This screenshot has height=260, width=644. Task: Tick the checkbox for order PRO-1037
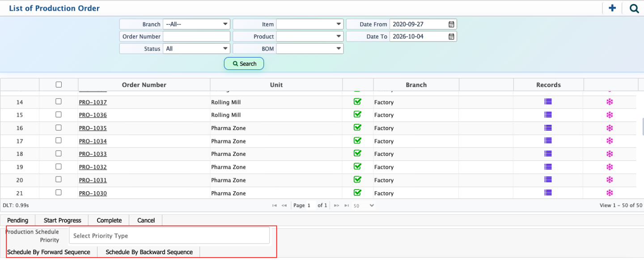[x=59, y=101]
